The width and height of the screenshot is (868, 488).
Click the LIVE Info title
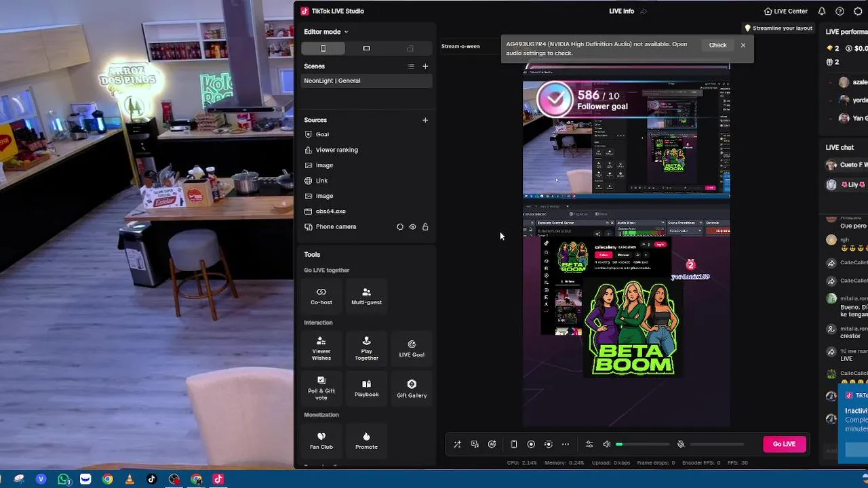point(621,12)
